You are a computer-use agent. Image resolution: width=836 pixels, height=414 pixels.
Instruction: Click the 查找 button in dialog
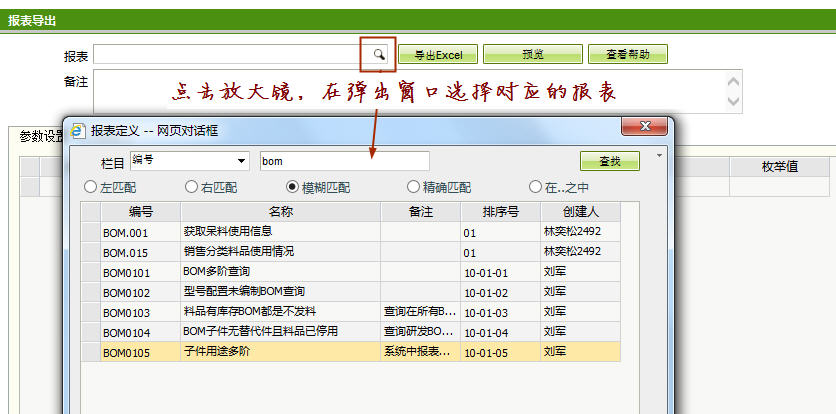tap(610, 161)
